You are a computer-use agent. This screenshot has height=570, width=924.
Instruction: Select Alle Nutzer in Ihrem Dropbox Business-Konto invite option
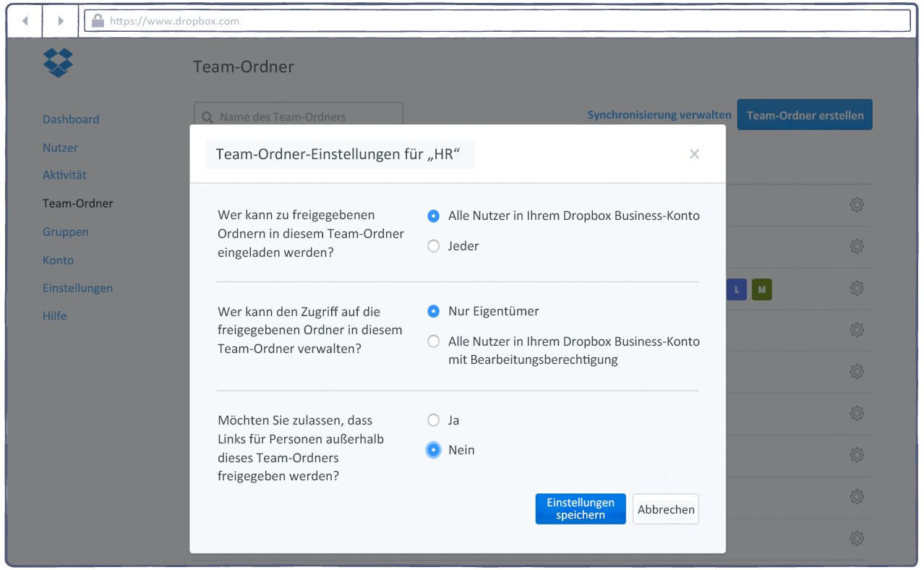[x=433, y=216]
